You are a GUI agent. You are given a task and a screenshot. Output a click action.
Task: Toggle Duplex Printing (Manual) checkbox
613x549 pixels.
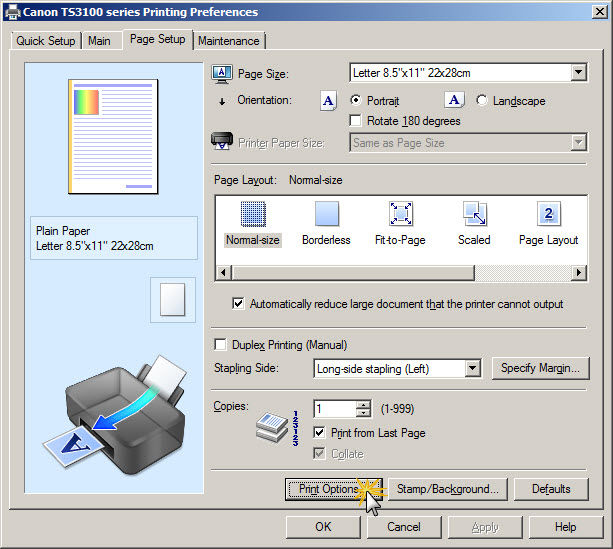221,345
